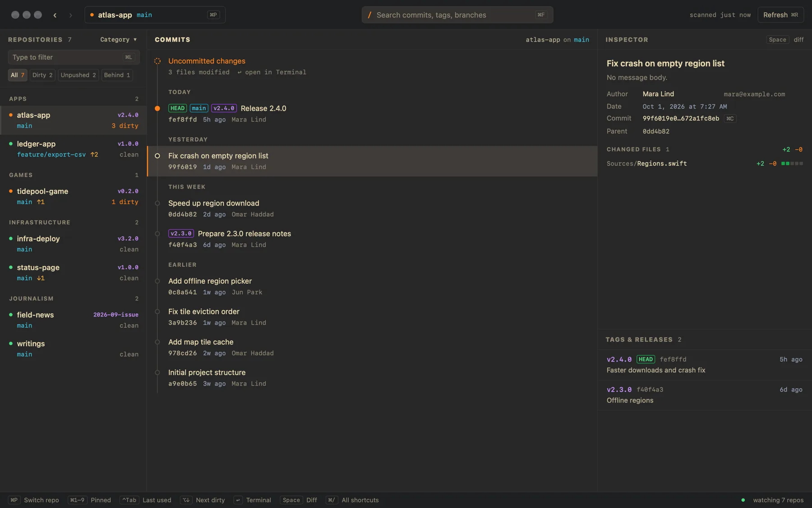The width and height of the screenshot is (812, 508).
Task: Select the infra-deploy repository
Action: (73, 244)
